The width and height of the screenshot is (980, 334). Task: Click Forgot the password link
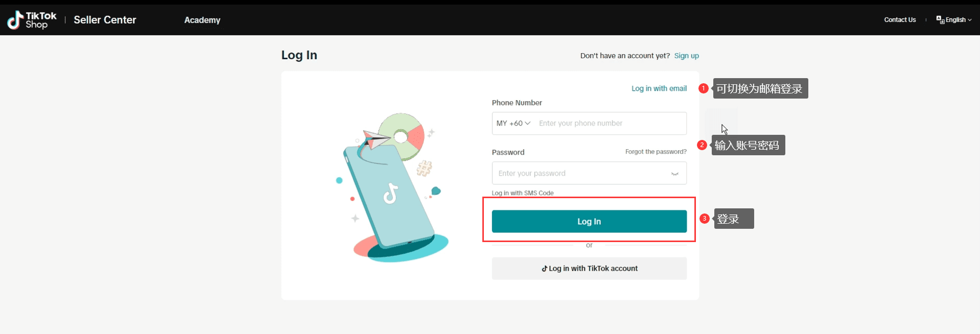pyautogui.click(x=656, y=152)
